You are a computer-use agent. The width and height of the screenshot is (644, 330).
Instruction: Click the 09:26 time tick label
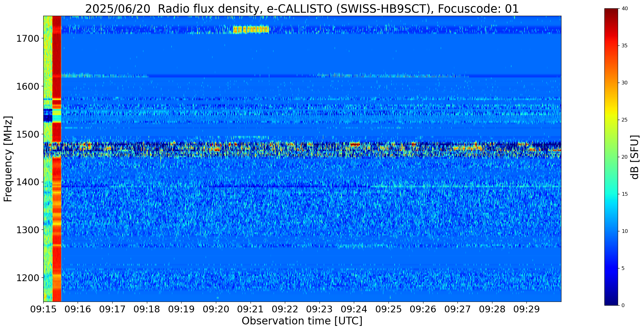coord(423,309)
